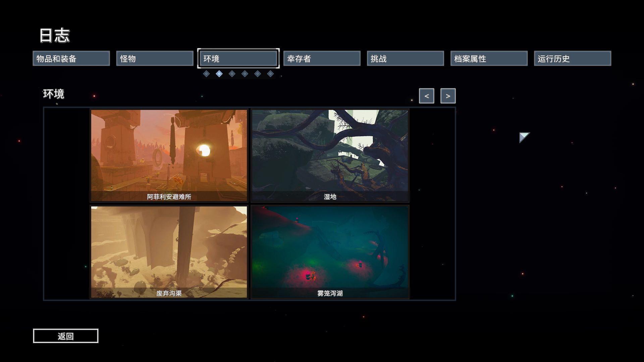Jump to the sixth page diamond
The height and width of the screenshot is (362, 644).
(270, 74)
